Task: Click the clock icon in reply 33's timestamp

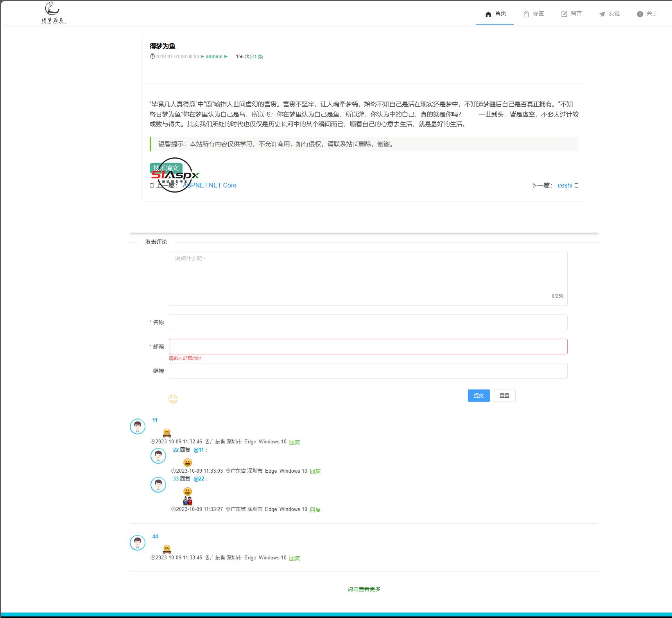Action: [174, 509]
